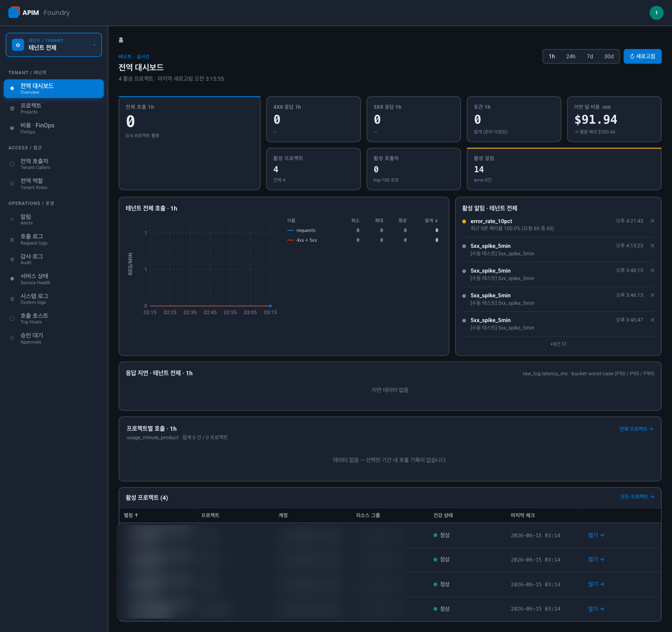This screenshot has width=672, height=632.
Task: Click the error_rate_10pct alert title
Action: [x=491, y=221]
